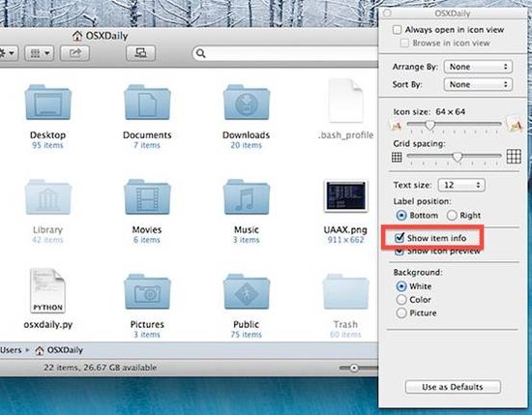Open the item arrangement toolbar dropdown

coord(40,53)
